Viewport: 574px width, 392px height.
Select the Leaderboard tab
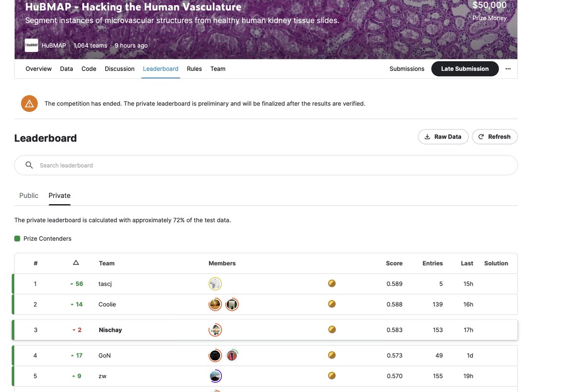coord(161,69)
